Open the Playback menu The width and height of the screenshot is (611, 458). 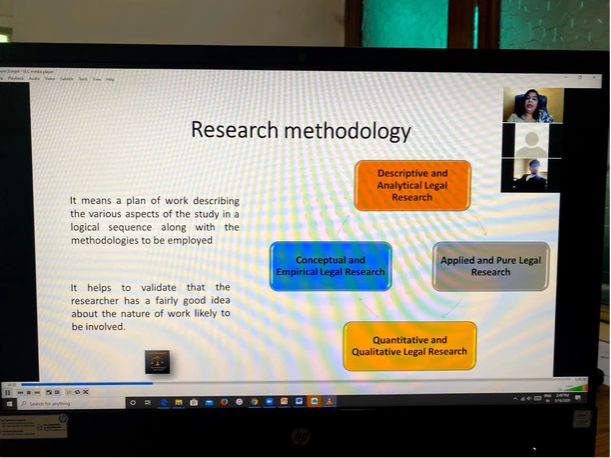click(16, 78)
